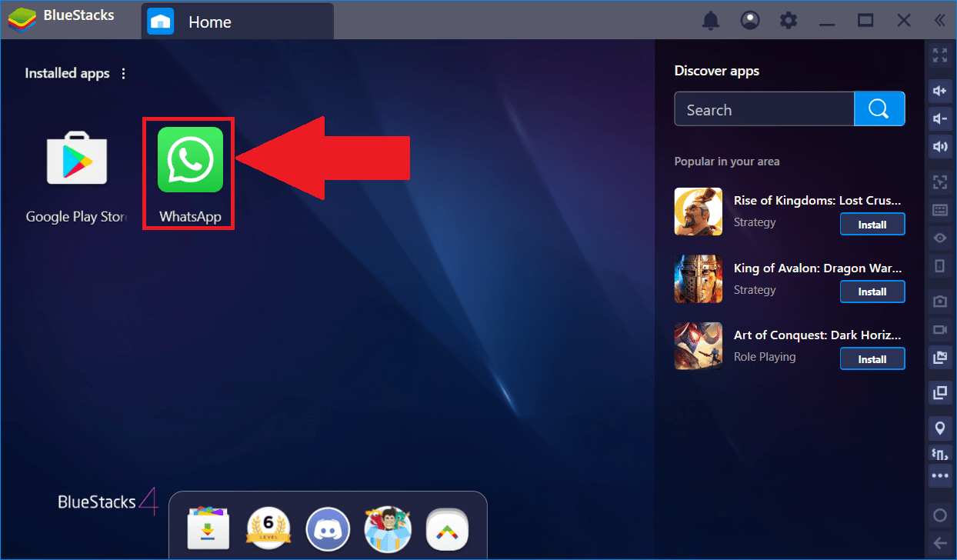Open keyboard controls icon
The width and height of the screenshot is (957, 560).
pos(939,210)
